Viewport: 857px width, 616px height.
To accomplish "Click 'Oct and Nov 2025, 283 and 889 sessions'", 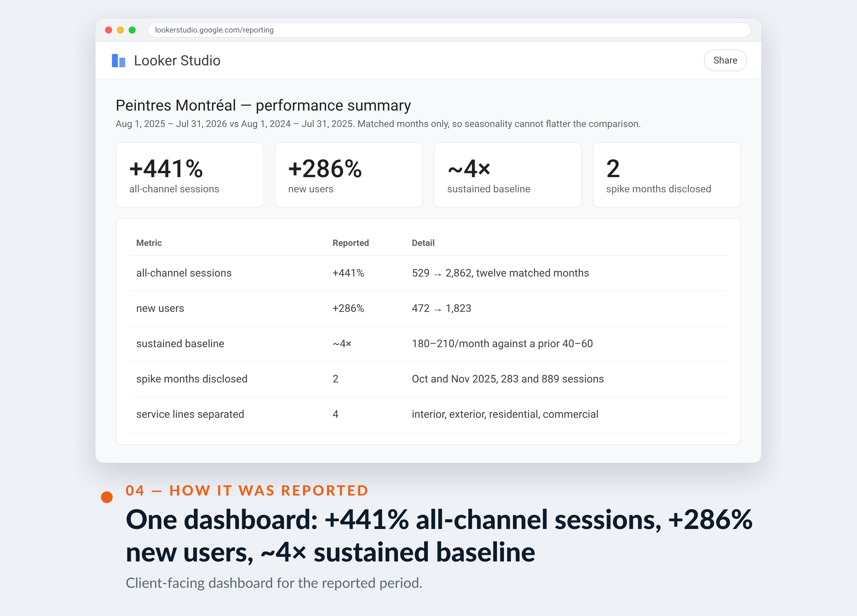I will pos(507,379).
